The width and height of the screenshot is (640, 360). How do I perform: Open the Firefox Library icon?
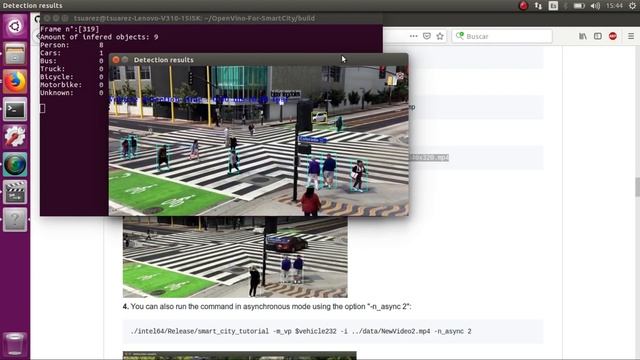point(583,36)
